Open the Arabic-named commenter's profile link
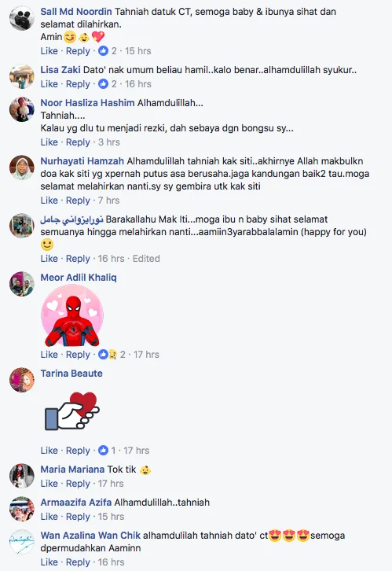The height and width of the screenshot is (571, 392). coord(71,219)
